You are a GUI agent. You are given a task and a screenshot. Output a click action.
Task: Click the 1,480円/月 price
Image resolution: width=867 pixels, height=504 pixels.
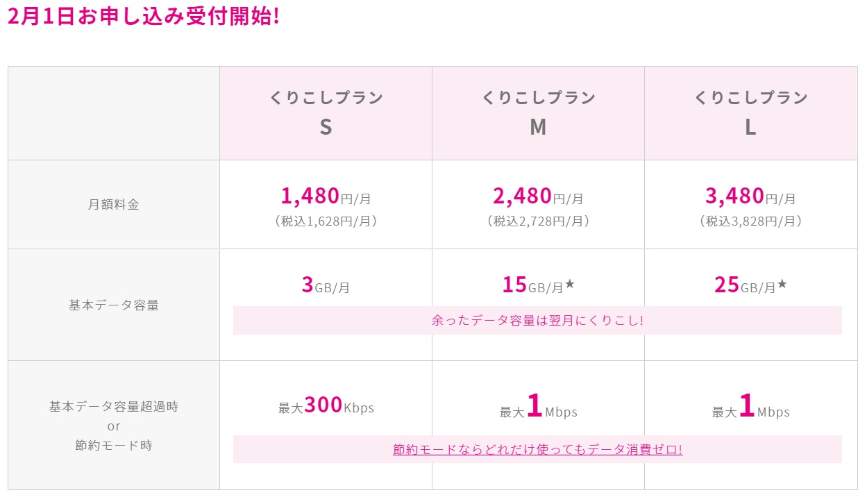[326, 196]
